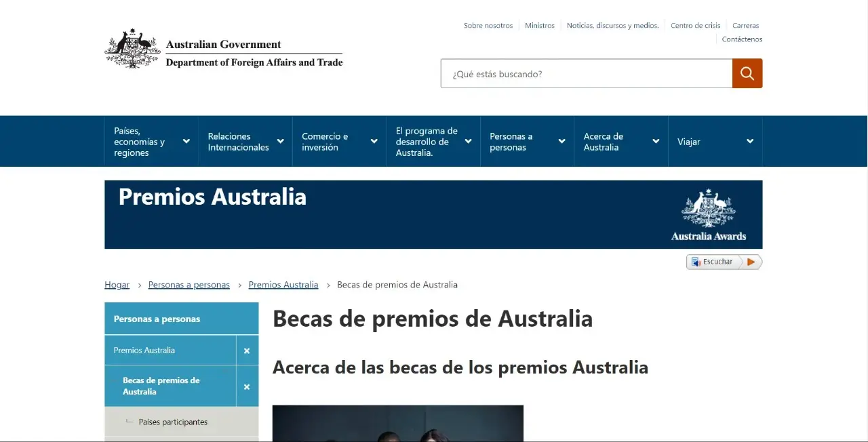Click the Australia Awards logo in banner
Image resolution: width=868 pixels, height=442 pixels.
tap(708, 215)
